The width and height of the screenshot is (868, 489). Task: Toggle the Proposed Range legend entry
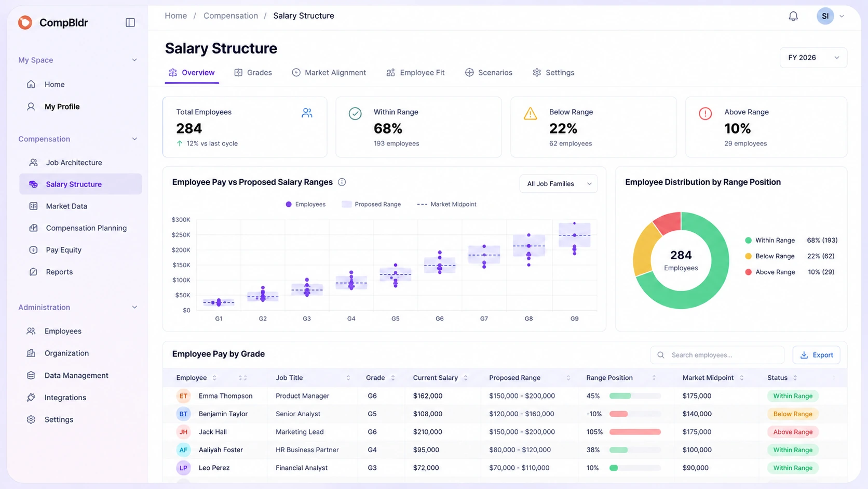371,204
